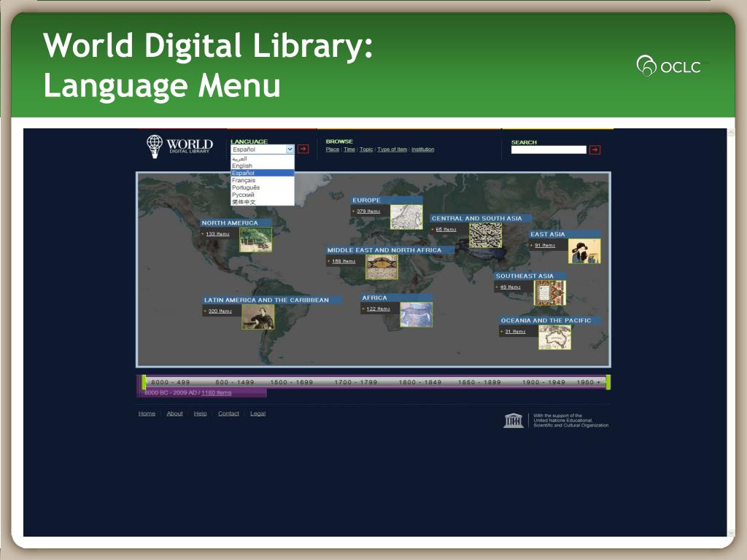Open the North America thumbnail image
Viewport: 747px width, 560px height.
tap(256, 239)
